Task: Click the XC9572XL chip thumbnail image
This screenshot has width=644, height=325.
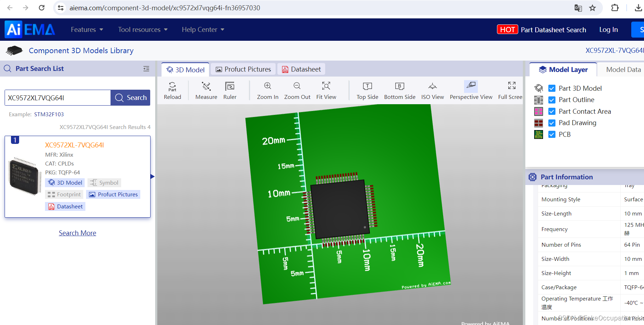Action: [x=24, y=176]
